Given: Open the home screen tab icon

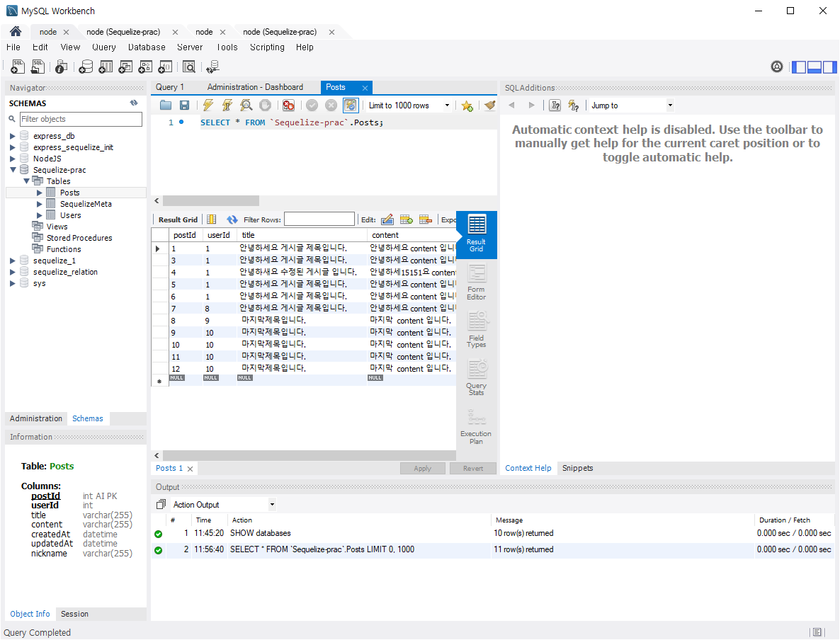Looking at the screenshot, I should [x=16, y=32].
